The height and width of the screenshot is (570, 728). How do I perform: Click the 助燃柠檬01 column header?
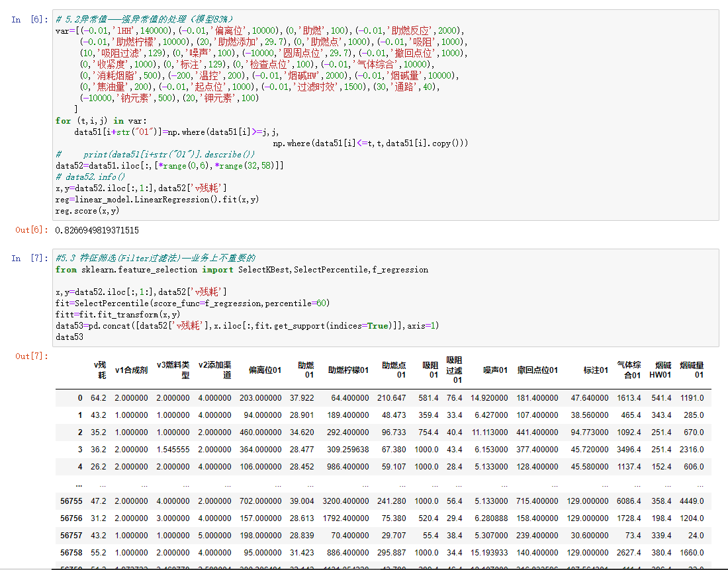348,370
